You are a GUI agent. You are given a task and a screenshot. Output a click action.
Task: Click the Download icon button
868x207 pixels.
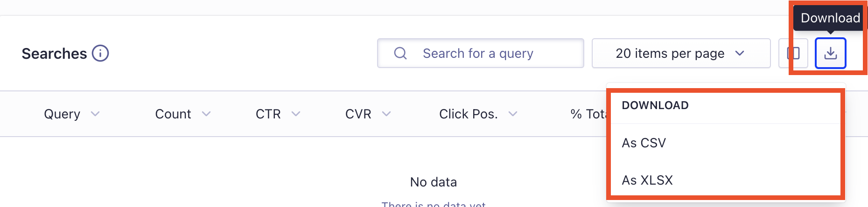(x=830, y=53)
